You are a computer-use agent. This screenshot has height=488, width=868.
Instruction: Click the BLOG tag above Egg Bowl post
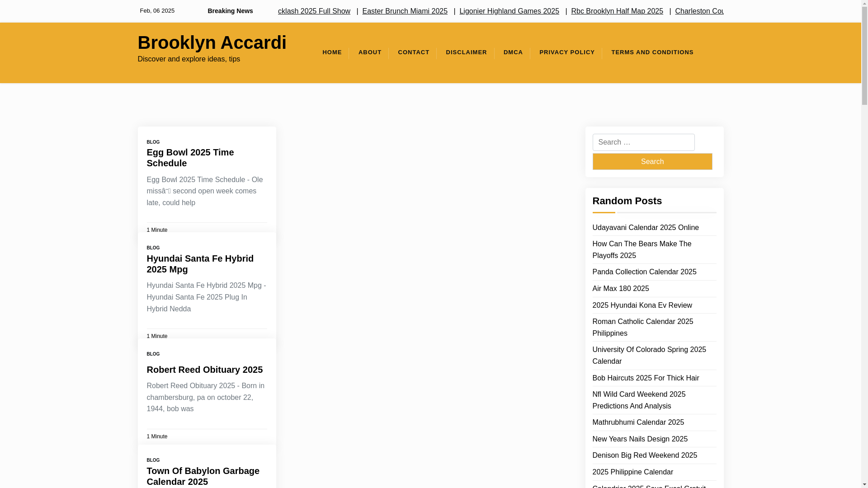(153, 142)
